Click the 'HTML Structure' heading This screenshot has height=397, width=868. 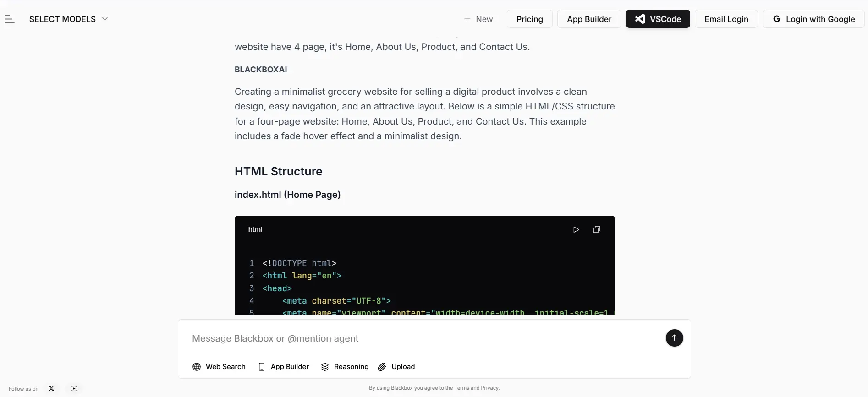pos(278,171)
